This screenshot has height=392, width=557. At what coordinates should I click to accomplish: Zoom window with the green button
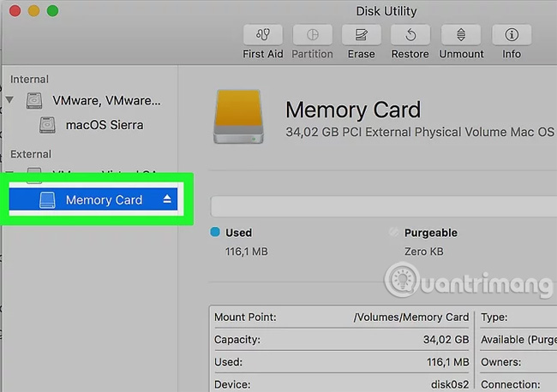pyautogui.click(x=53, y=10)
